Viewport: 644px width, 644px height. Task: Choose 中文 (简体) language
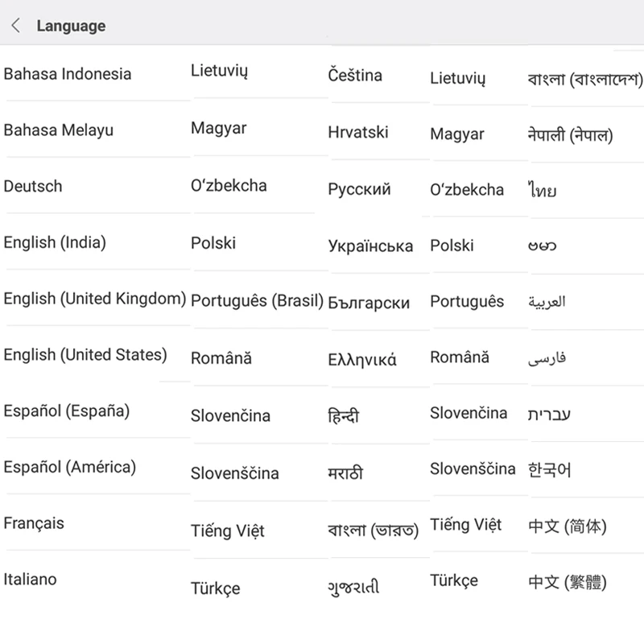(568, 526)
